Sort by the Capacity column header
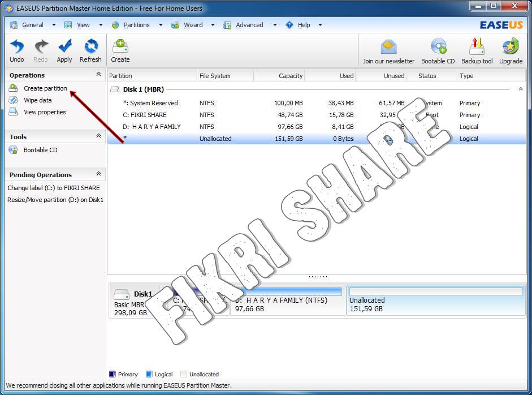Viewport: 532px width, 395px height. point(279,76)
